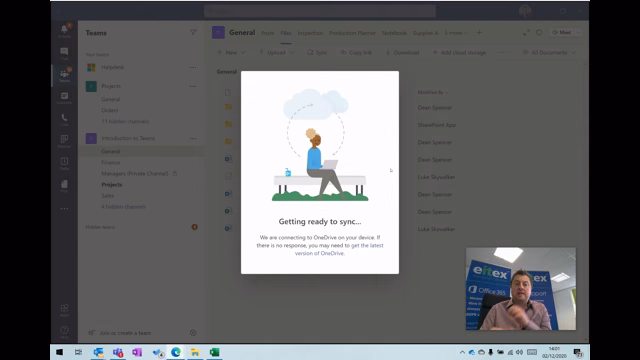The image size is (640, 360).
Task: Open the Calendar icon in sidebar
Action: point(64,98)
